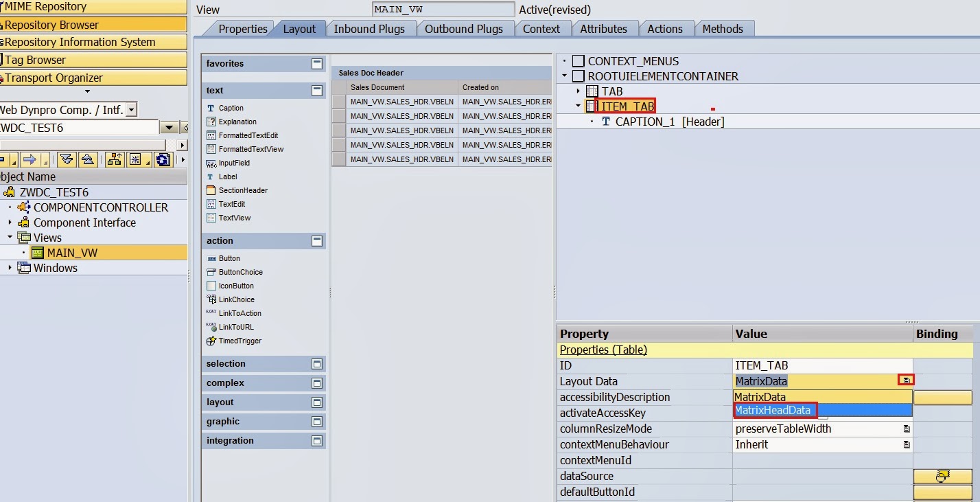The height and width of the screenshot is (502, 980).
Task: Click the Expand All nodes toolbar icon
Action: pos(67,160)
